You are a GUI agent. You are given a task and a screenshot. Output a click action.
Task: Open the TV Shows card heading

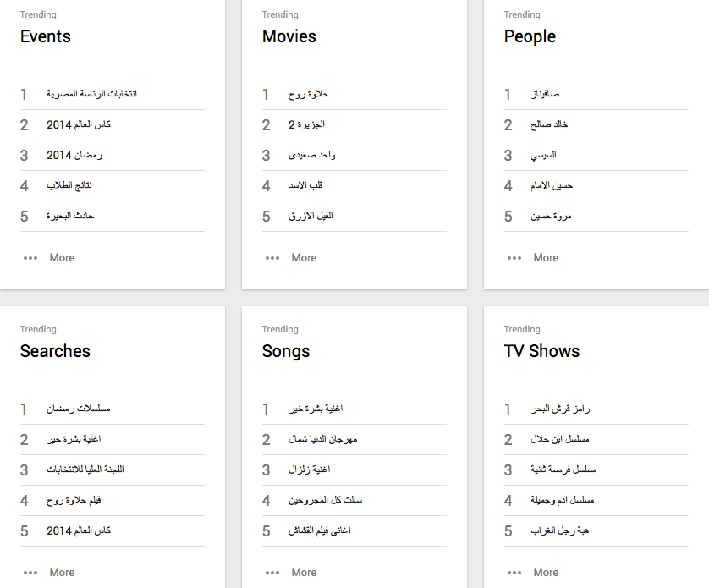(541, 351)
